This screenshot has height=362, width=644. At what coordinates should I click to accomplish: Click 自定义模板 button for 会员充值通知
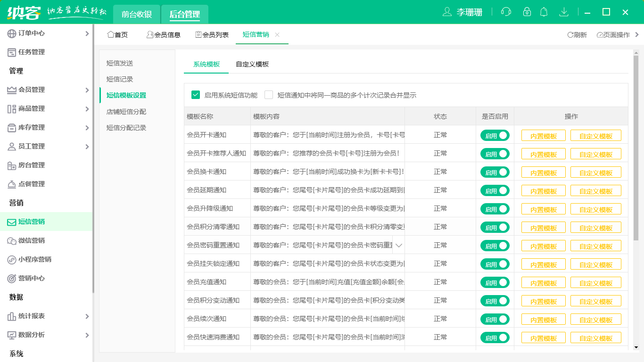point(596,283)
